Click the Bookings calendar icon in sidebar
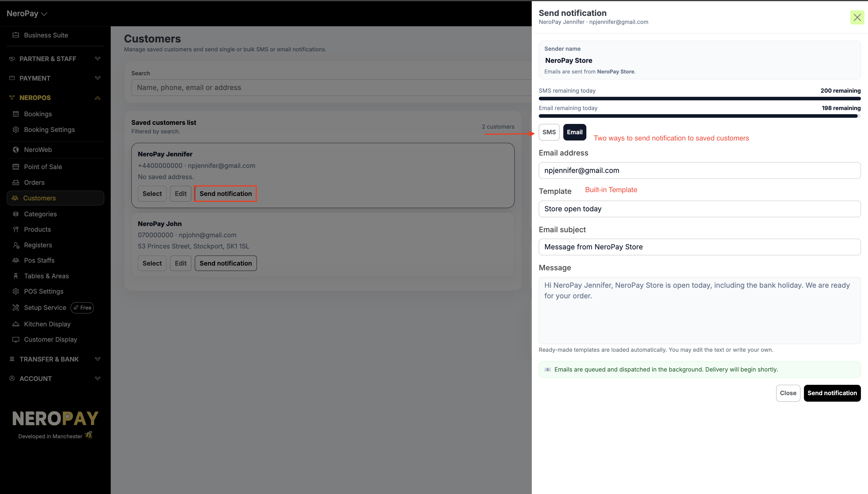The image size is (868, 494). [16, 114]
